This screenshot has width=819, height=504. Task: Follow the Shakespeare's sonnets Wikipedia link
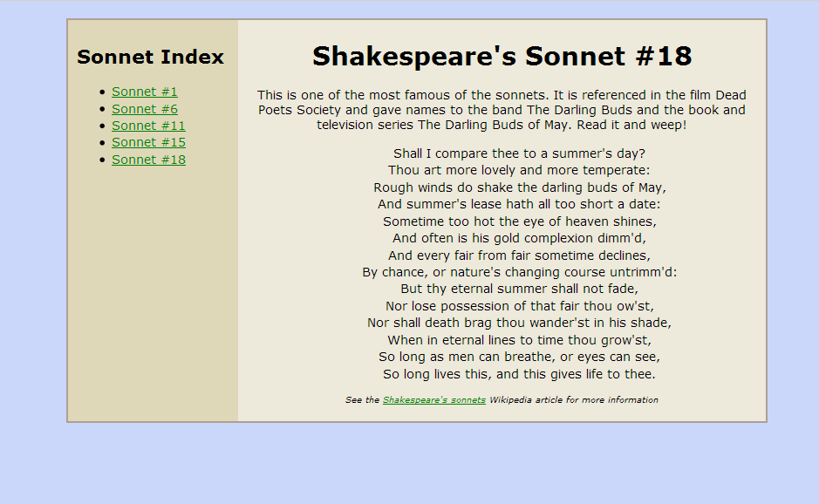[x=434, y=400]
